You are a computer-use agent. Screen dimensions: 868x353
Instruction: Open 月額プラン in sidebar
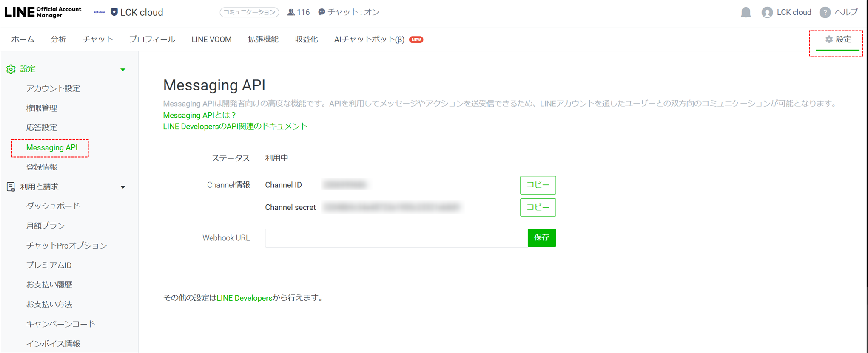tap(46, 226)
